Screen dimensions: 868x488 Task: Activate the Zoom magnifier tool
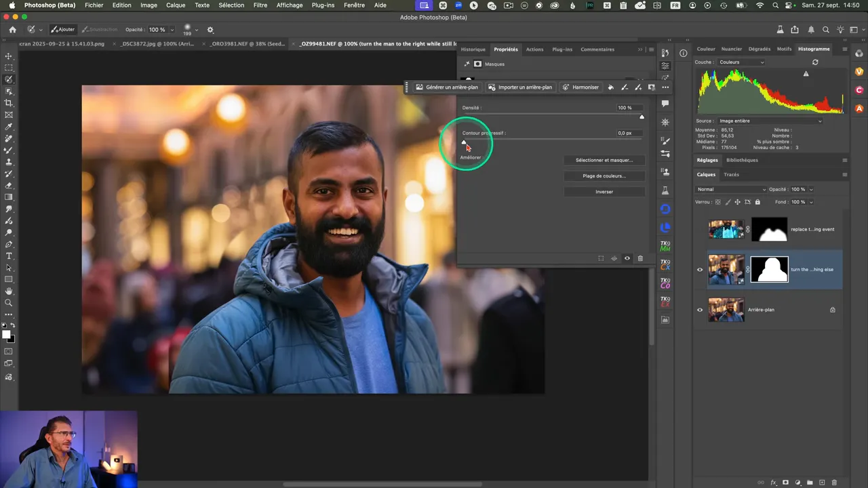coord(9,302)
